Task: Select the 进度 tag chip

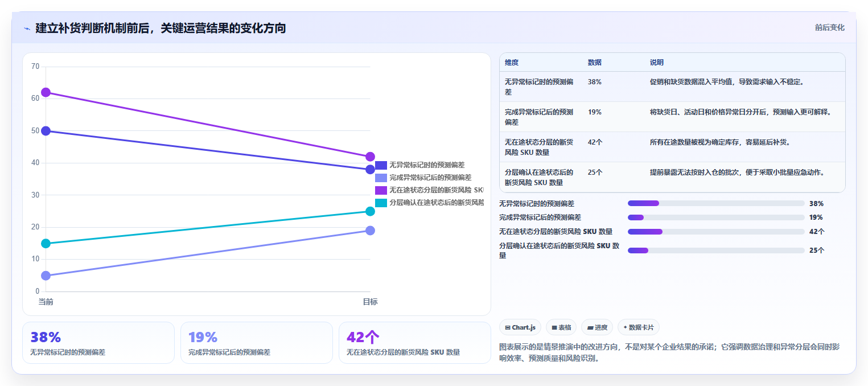Action: 597,327
